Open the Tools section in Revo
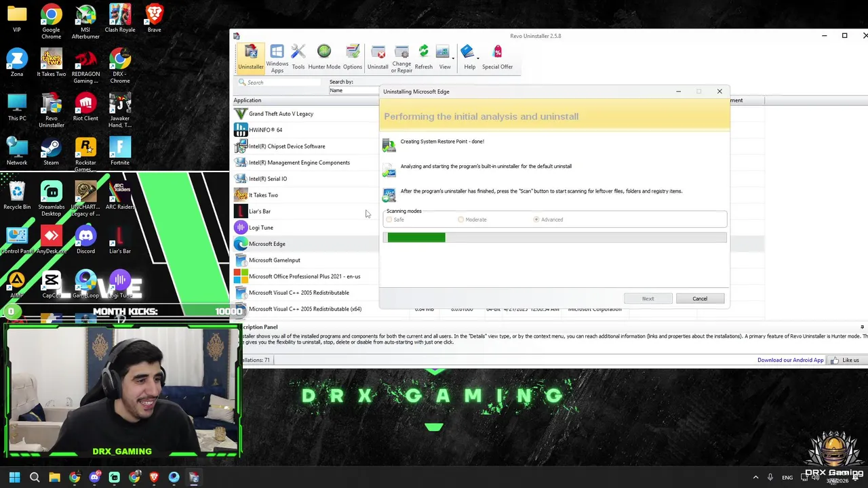The width and height of the screenshot is (868, 488). 298,58
